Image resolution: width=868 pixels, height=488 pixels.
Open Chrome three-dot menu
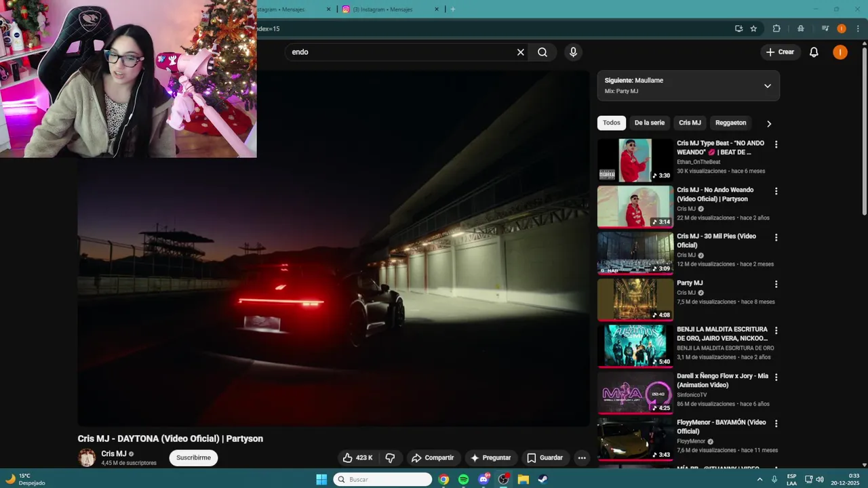click(856, 28)
